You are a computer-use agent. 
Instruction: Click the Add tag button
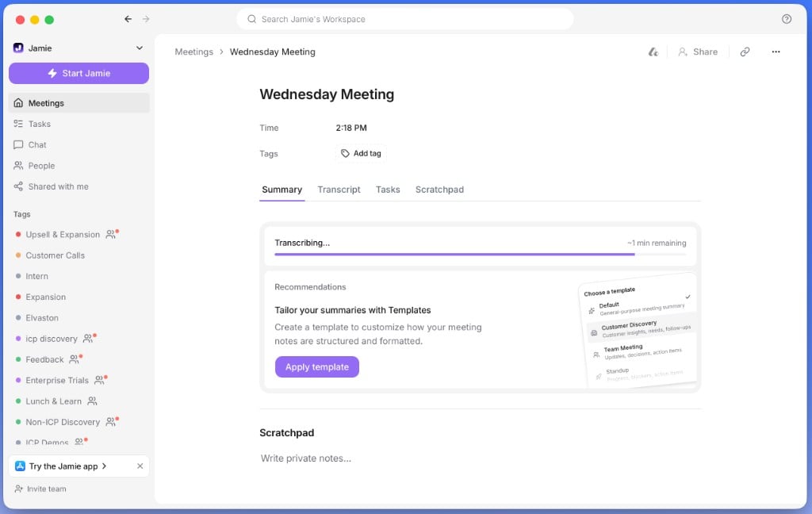(x=361, y=153)
